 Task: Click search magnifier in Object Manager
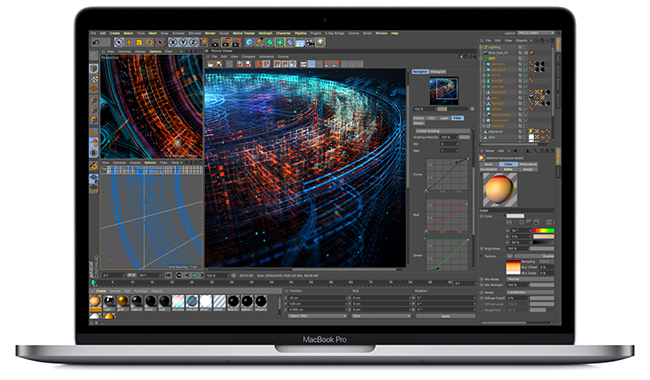pyautogui.click(x=536, y=41)
